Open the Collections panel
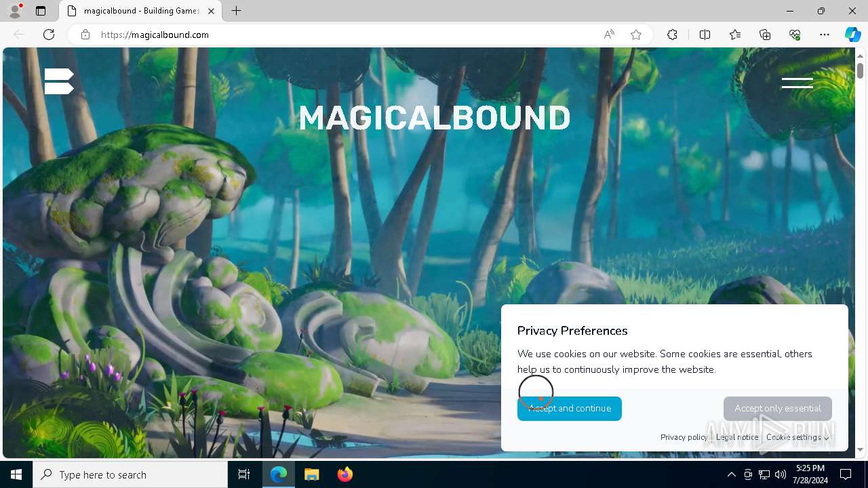Viewport: 868px width, 488px height. coord(765,35)
